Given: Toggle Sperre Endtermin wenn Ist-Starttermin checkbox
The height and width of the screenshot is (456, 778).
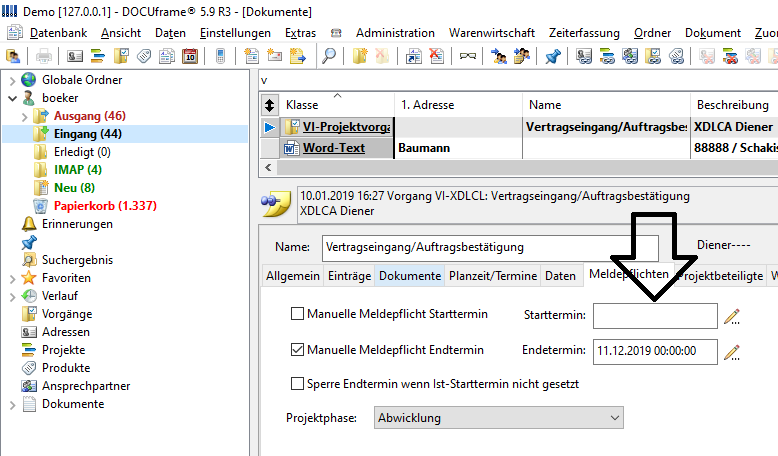Looking at the screenshot, I should pyautogui.click(x=297, y=384).
